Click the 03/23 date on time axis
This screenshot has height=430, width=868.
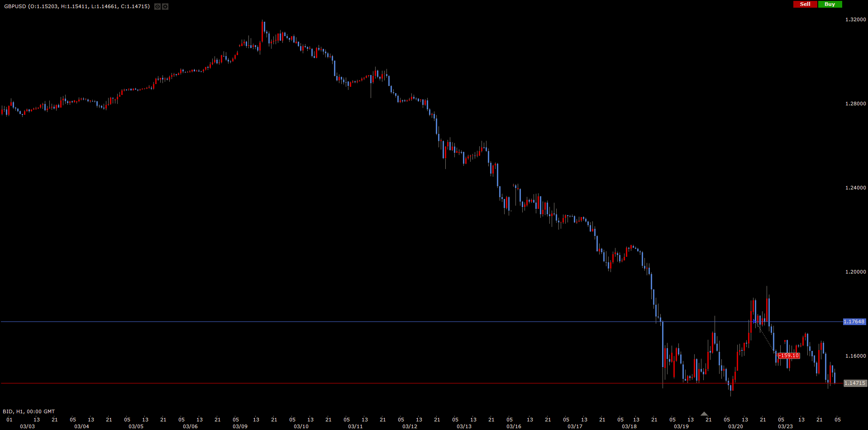[x=785, y=426]
